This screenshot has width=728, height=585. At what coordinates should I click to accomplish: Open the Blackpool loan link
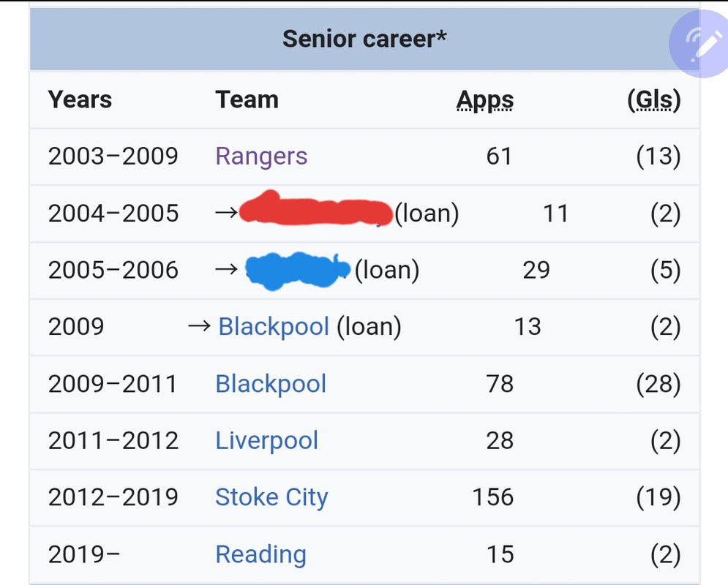tap(274, 326)
